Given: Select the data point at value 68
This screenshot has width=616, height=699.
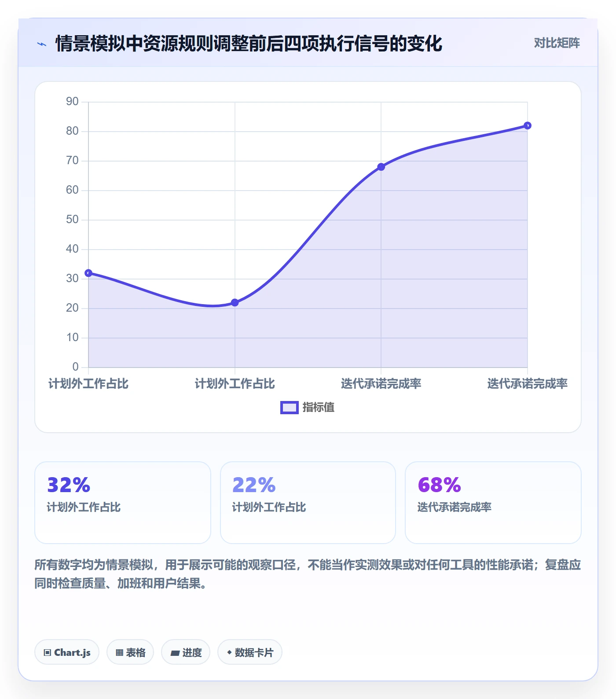Looking at the screenshot, I should pyautogui.click(x=381, y=167).
